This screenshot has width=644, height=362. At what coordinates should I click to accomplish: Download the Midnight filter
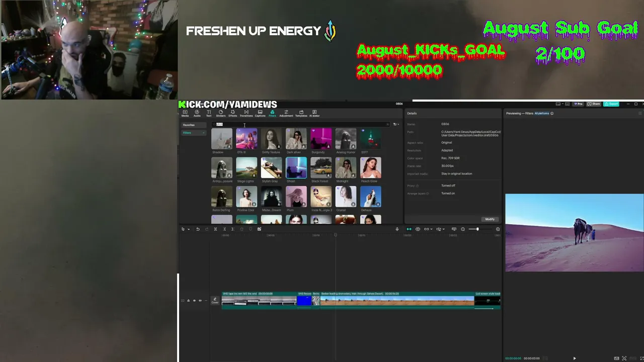click(x=353, y=175)
